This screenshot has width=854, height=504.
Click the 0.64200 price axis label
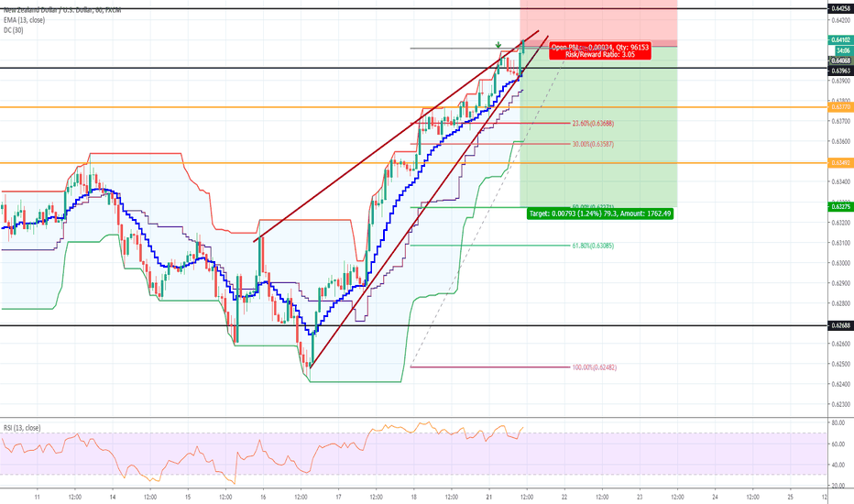[840, 20]
